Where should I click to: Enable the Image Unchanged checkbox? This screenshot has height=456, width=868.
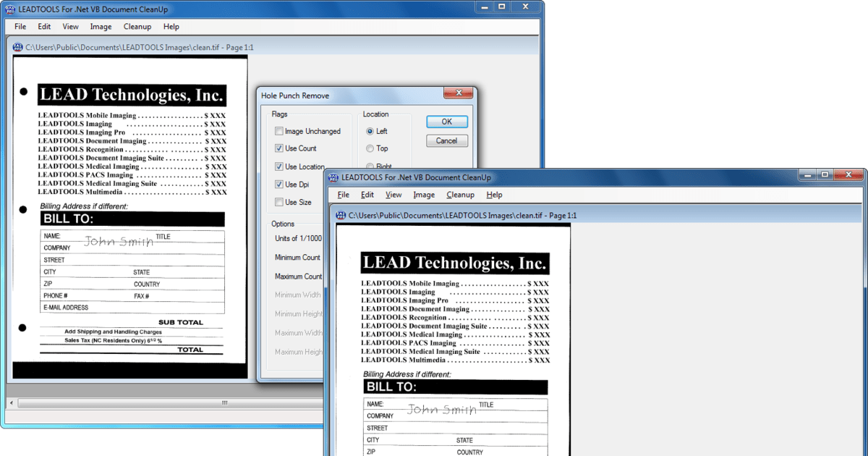click(x=279, y=131)
